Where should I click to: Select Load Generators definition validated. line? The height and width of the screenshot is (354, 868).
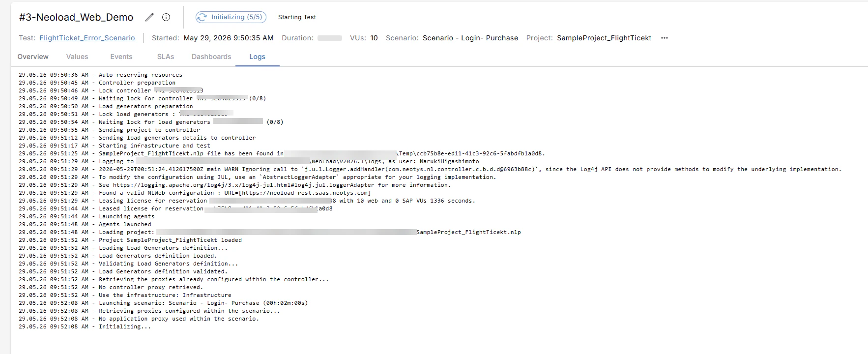(x=123, y=271)
